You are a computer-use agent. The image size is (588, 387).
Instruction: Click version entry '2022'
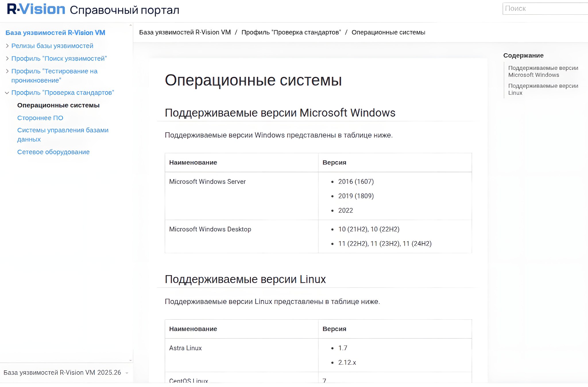346,211
